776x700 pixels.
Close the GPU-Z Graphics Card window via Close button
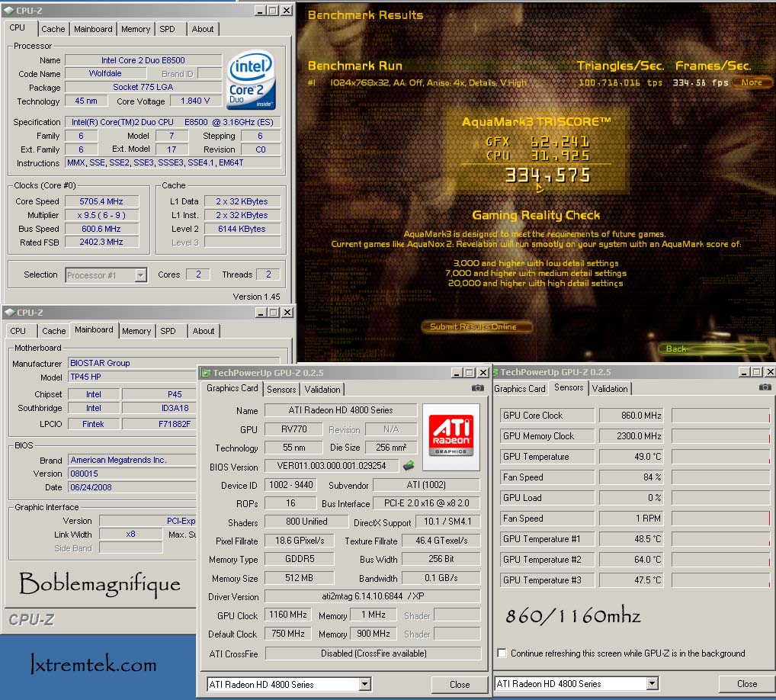pos(460,684)
